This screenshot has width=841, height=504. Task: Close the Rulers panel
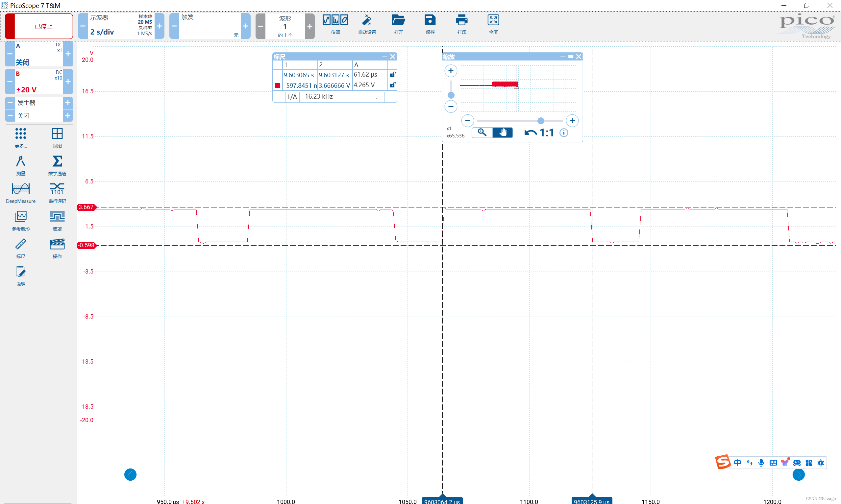point(393,57)
